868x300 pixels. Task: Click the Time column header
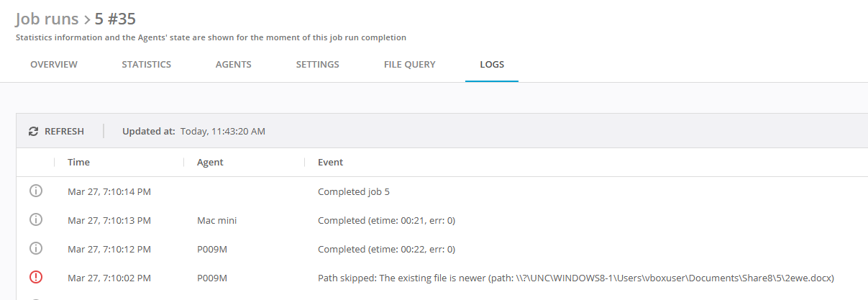tap(78, 163)
